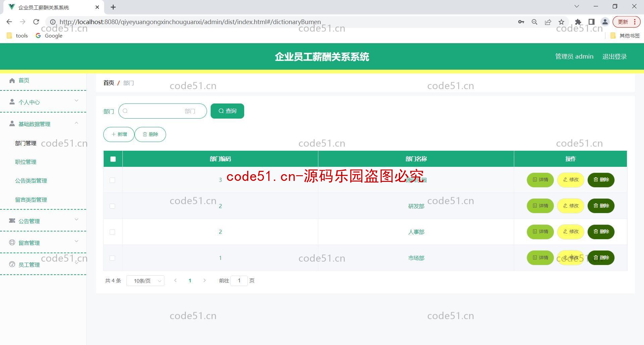Click 修改 for the 人事部 row
This screenshot has height=345, width=644.
tap(571, 232)
